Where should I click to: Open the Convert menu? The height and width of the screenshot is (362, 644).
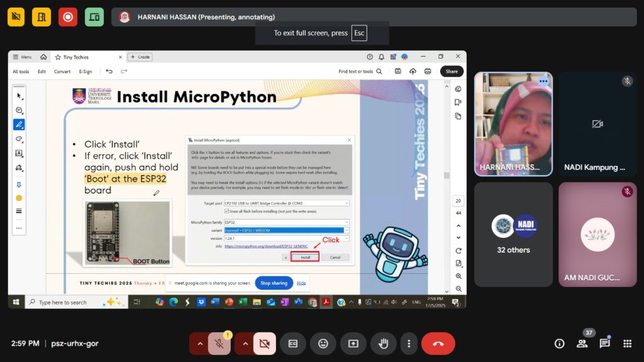[62, 72]
